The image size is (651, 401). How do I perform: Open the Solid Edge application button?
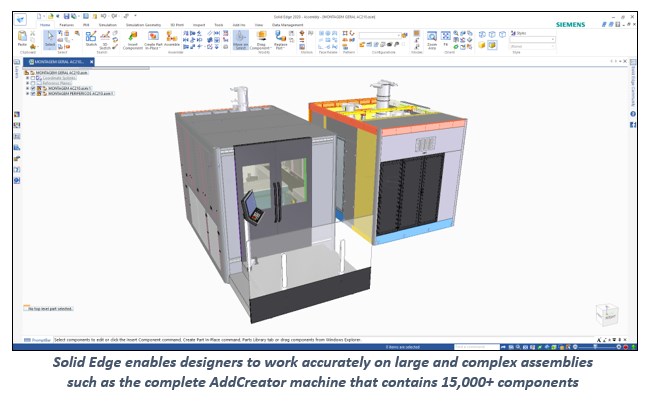click(x=20, y=19)
